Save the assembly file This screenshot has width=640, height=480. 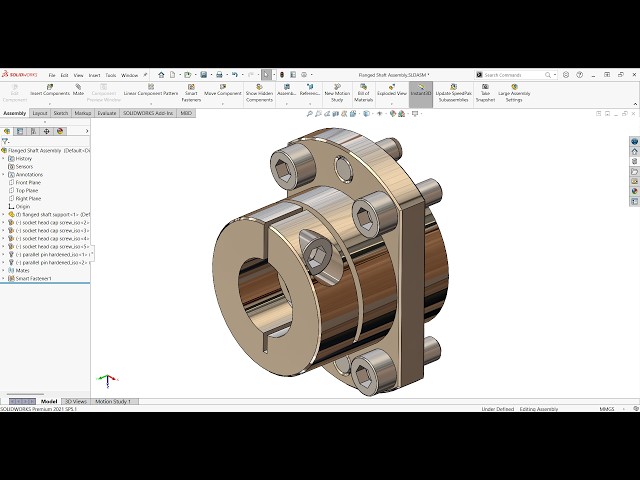pyautogui.click(x=203, y=75)
